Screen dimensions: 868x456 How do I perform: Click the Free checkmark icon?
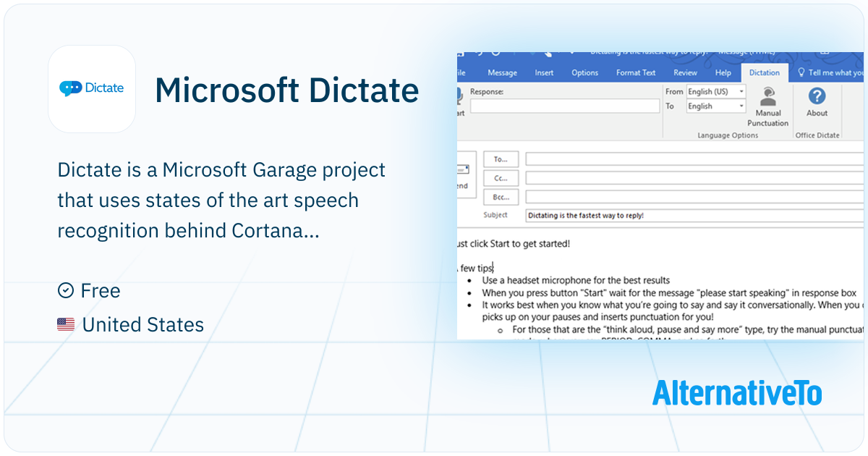click(65, 291)
